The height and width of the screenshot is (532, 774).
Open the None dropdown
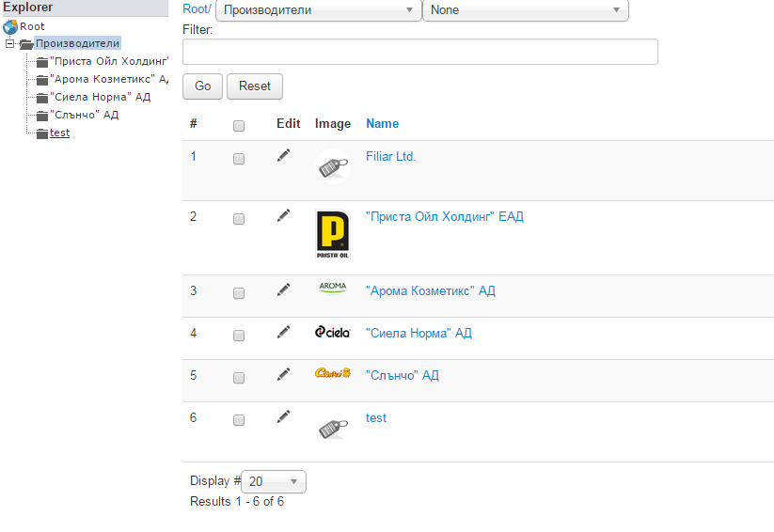[x=526, y=10]
